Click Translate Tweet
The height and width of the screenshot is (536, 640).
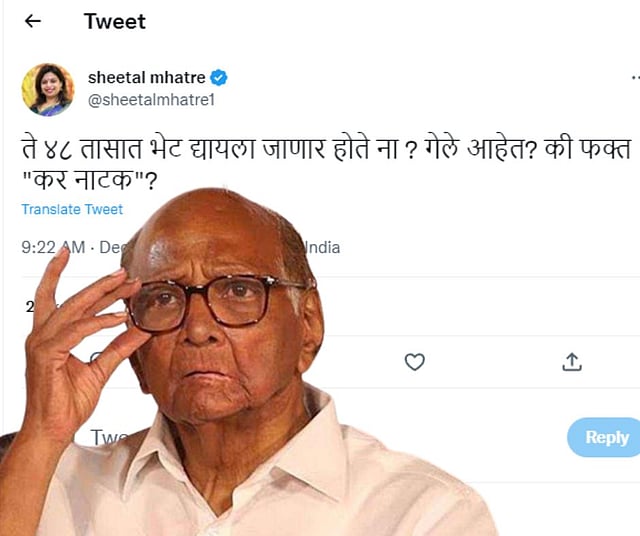(x=72, y=209)
